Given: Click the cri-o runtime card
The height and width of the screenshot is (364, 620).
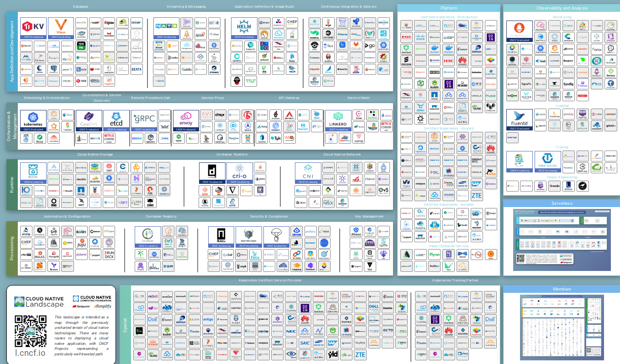Looking at the screenshot, I should pyautogui.click(x=240, y=173).
